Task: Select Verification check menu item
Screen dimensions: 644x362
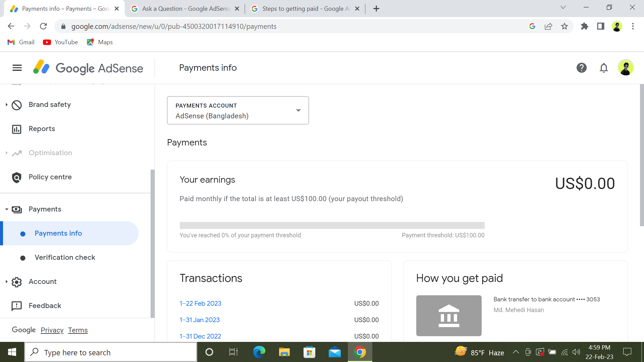Action: 65,257
